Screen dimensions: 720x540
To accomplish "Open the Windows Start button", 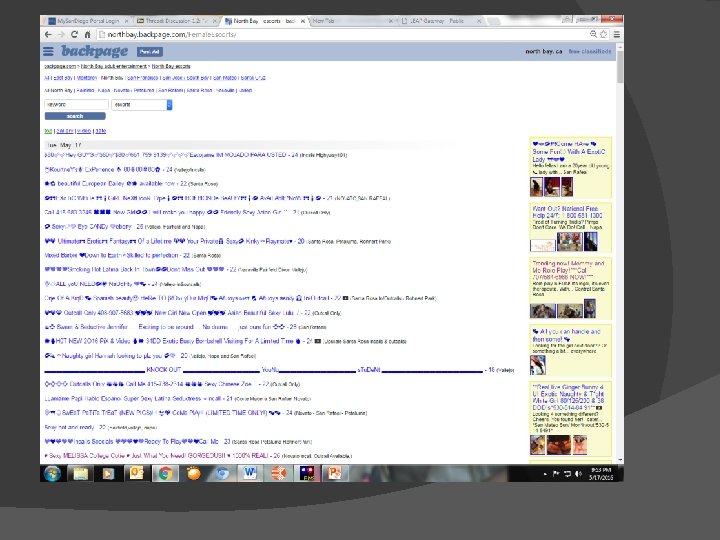I will [52, 473].
